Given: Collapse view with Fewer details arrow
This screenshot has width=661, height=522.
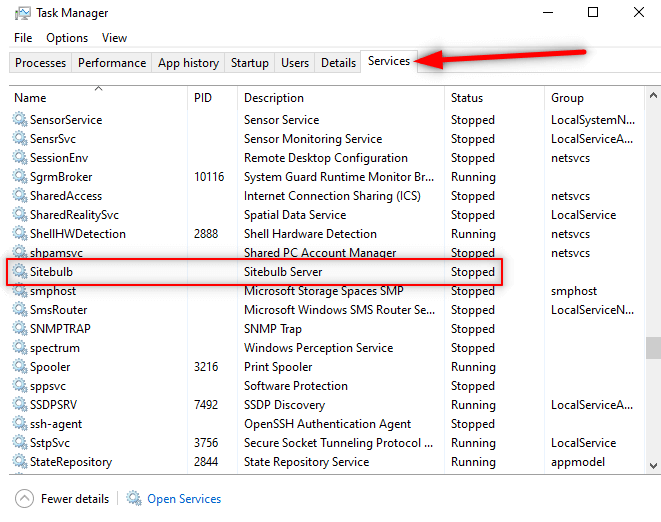Looking at the screenshot, I should click(23, 498).
